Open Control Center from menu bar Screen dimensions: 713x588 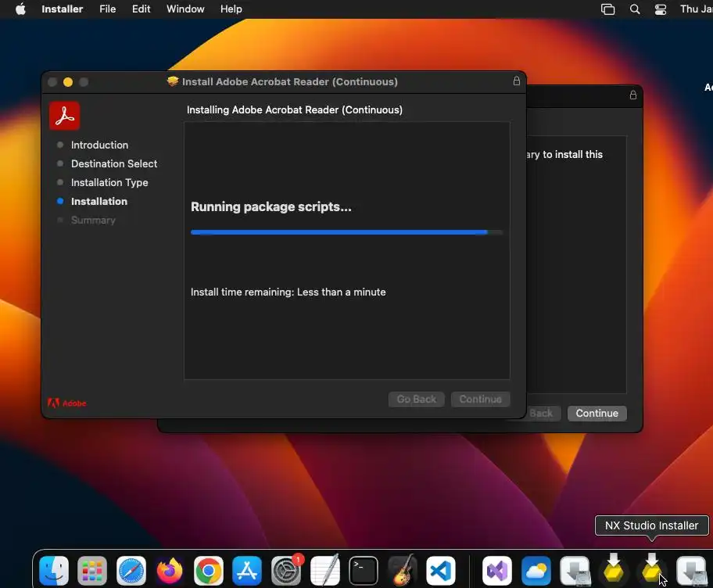tap(661, 9)
